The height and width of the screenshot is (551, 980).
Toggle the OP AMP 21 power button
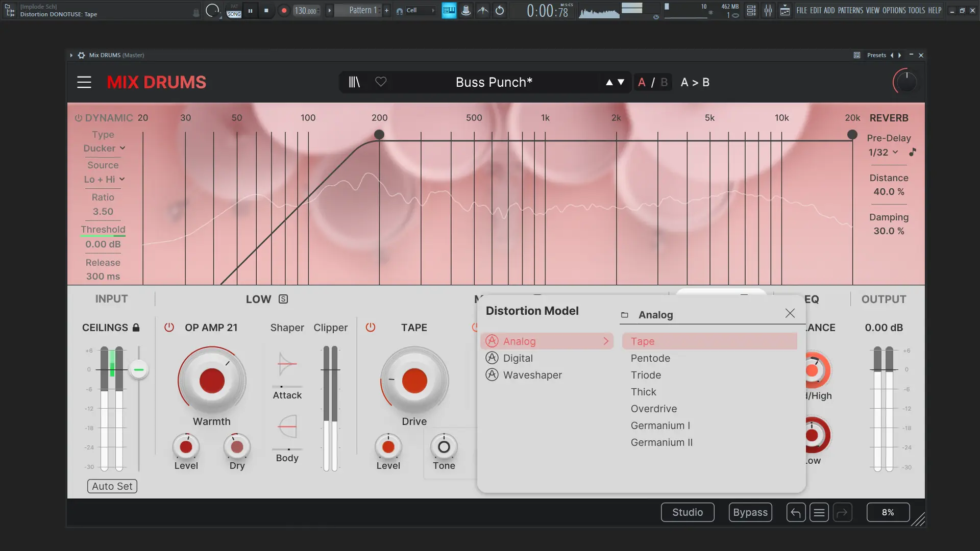point(169,328)
